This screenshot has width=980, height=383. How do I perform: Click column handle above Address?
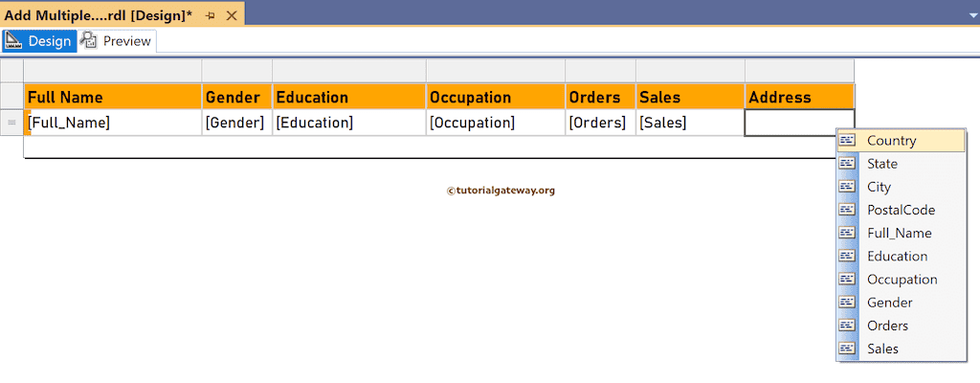pyautogui.click(x=799, y=71)
